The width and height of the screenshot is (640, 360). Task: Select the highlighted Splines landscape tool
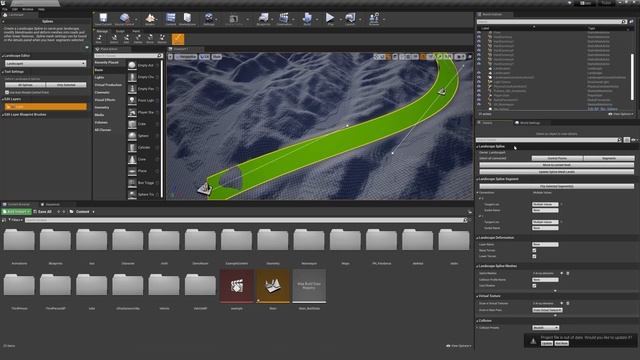(178, 39)
